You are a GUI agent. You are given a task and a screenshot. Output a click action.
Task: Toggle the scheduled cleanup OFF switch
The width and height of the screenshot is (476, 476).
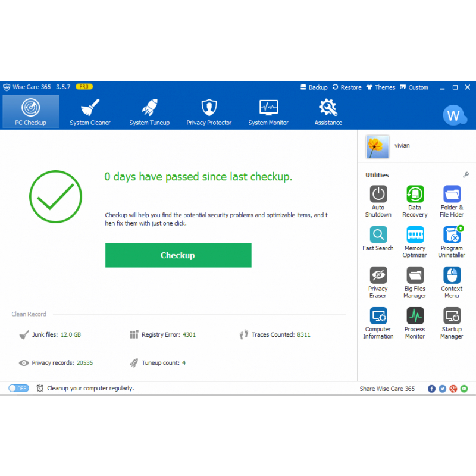coord(18,389)
